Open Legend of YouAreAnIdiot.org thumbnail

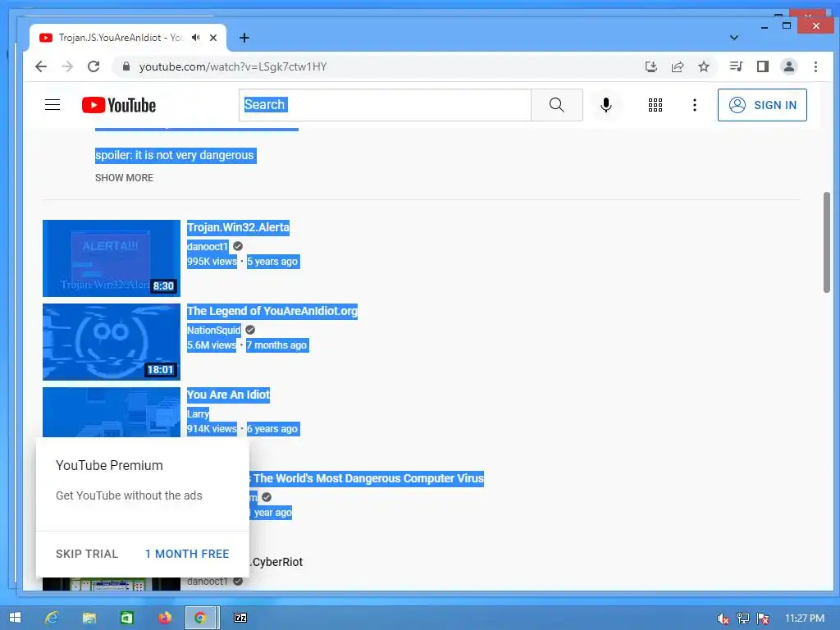pos(112,342)
